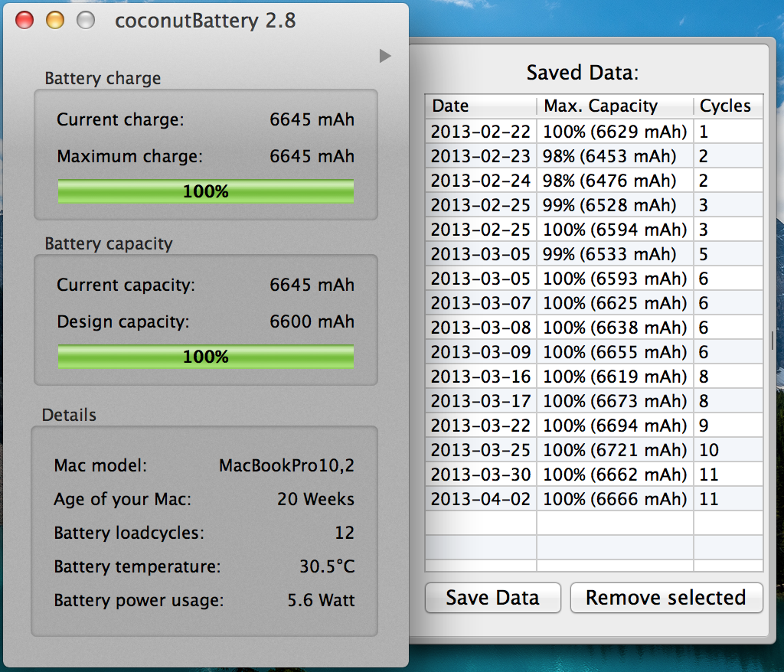
Task: Click the Battery charge section heading
Action: [x=103, y=79]
